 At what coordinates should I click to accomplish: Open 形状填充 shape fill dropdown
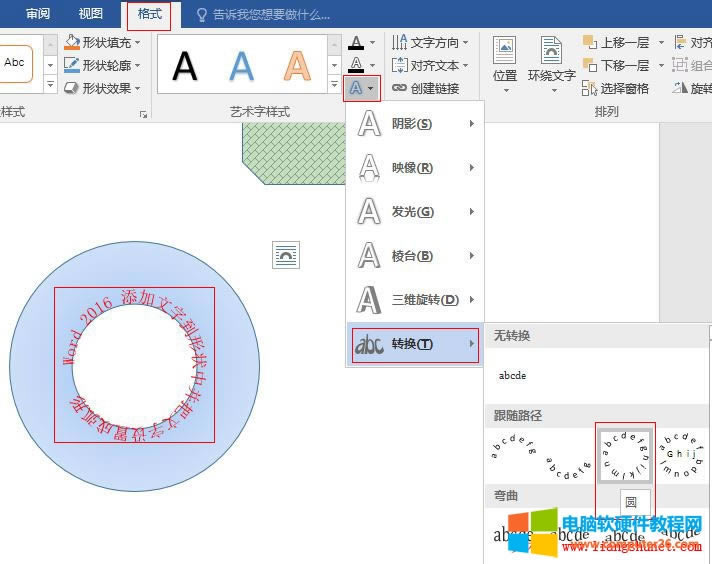click(102, 43)
